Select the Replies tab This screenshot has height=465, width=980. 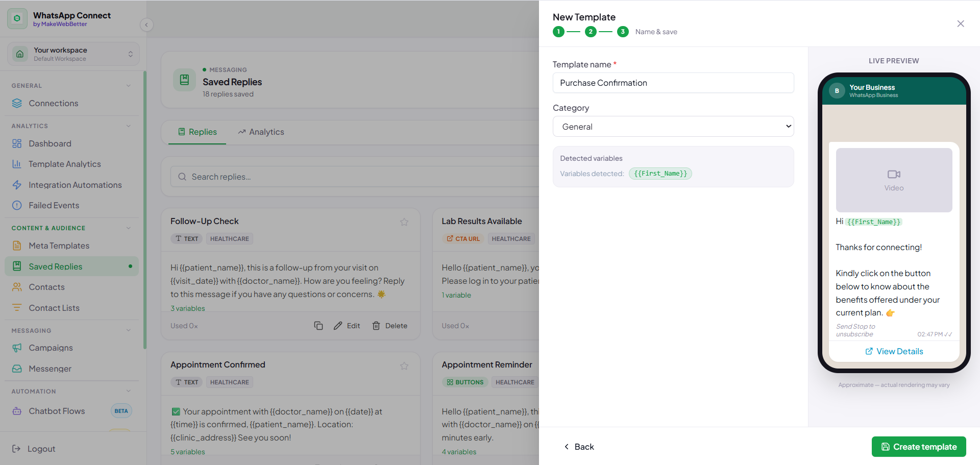click(x=198, y=132)
